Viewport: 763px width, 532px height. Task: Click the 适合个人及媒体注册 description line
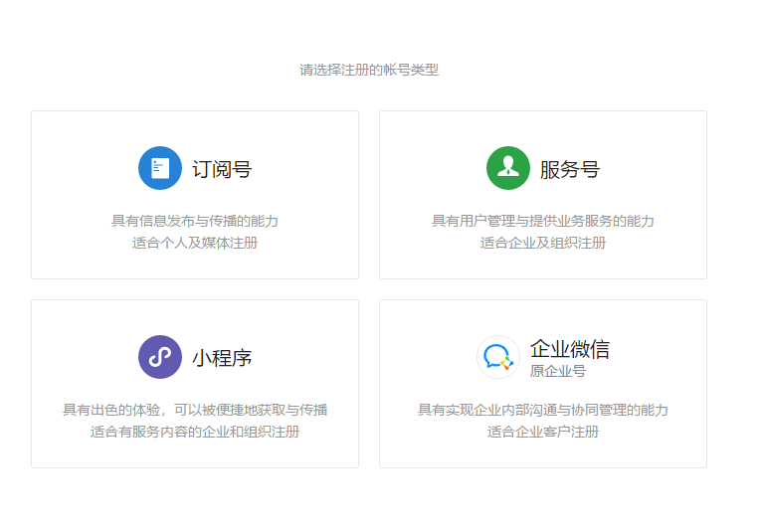coord(195,243)
